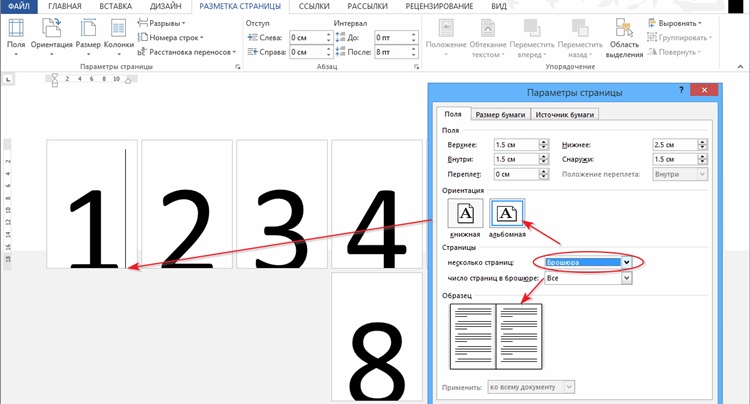
Task: Click the spacing До field
Action: 392,37
